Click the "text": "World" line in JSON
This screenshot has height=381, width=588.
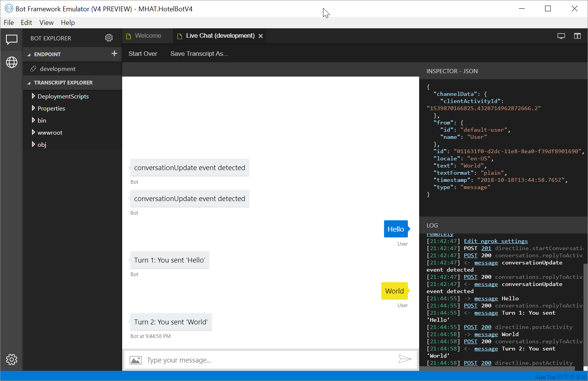coord(460,166)
